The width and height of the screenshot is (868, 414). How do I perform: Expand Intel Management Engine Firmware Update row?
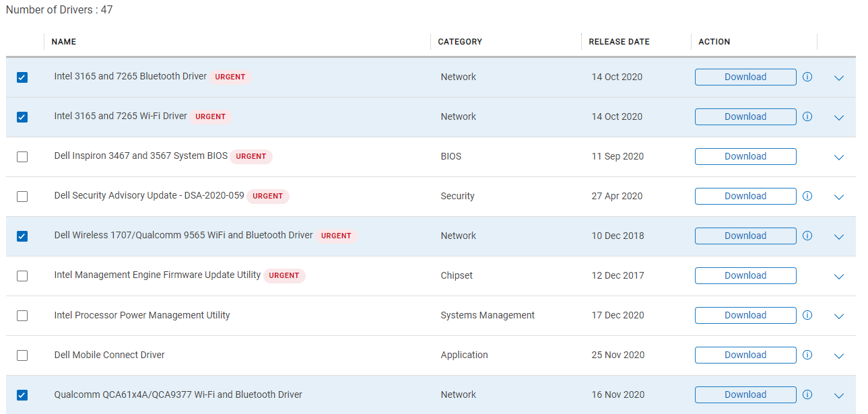point(839,277)
